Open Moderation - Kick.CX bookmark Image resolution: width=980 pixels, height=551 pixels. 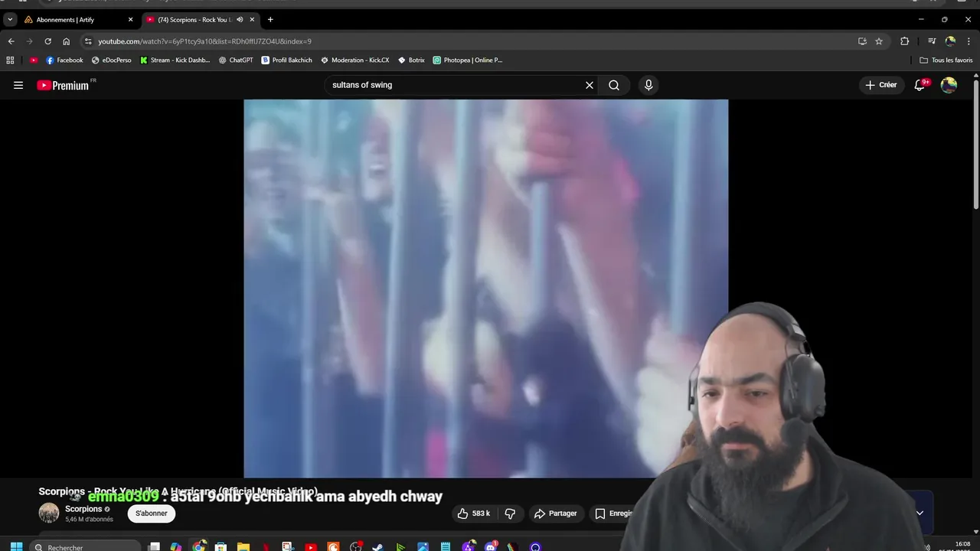355,60
